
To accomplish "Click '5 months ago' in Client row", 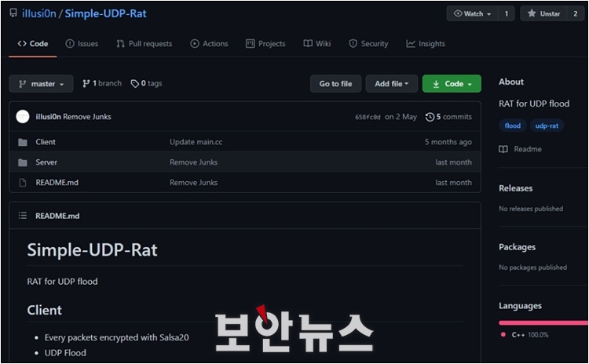I will tap(448, 142).
